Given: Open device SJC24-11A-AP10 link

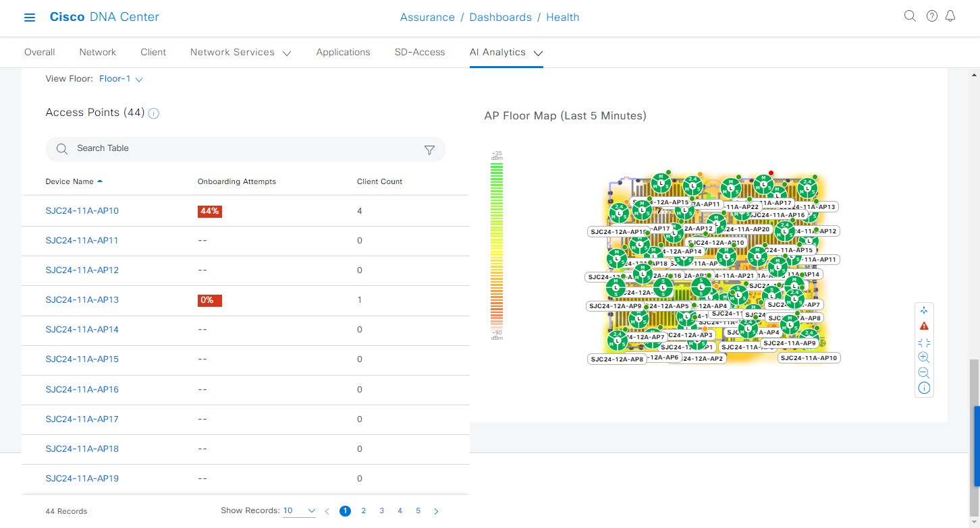Looking at the screenshot, I should point(82,210).
